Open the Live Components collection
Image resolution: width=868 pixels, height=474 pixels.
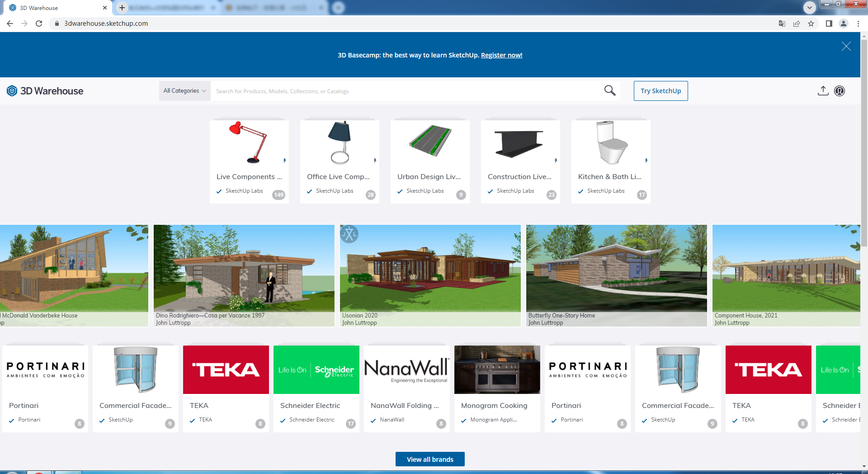(249, 161)
